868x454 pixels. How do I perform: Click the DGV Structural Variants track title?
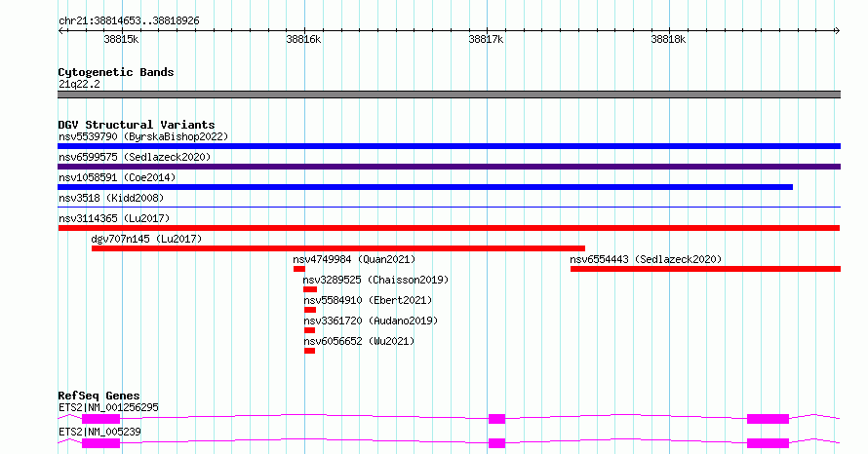(x=137, y=125)
